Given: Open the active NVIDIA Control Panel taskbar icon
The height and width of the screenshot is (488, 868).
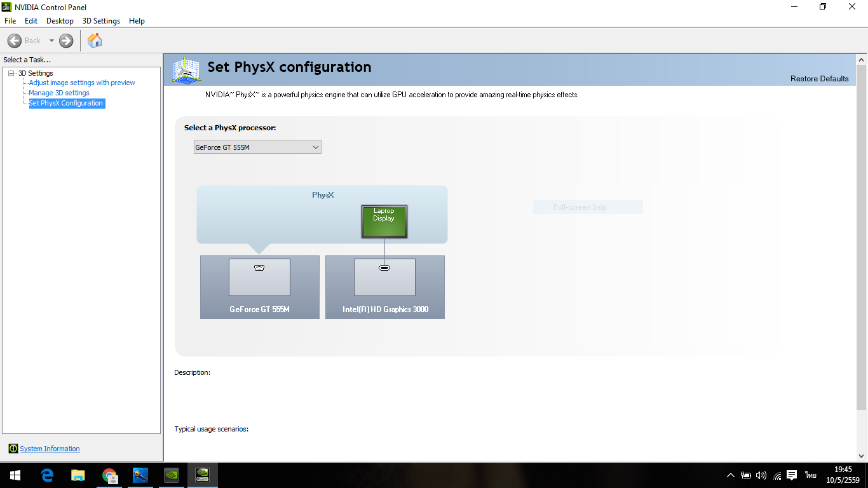Looking at the screenshot, I should [203, 475].
